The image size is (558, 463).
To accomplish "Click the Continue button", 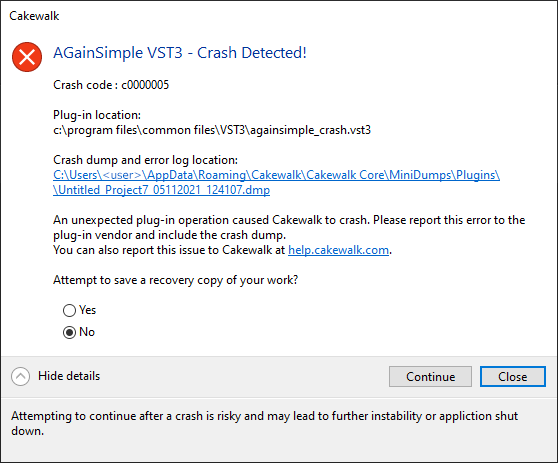I will pos(430,377).
